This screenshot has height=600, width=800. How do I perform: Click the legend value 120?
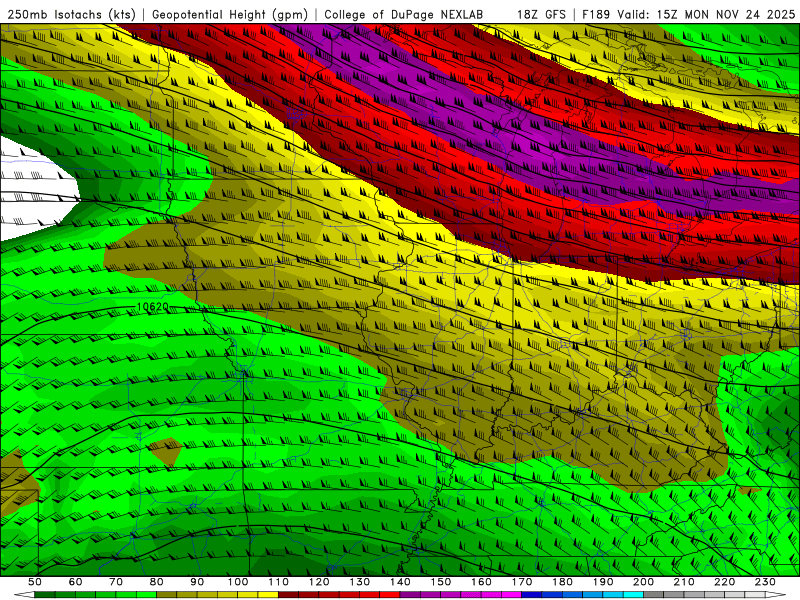(319, 582)
